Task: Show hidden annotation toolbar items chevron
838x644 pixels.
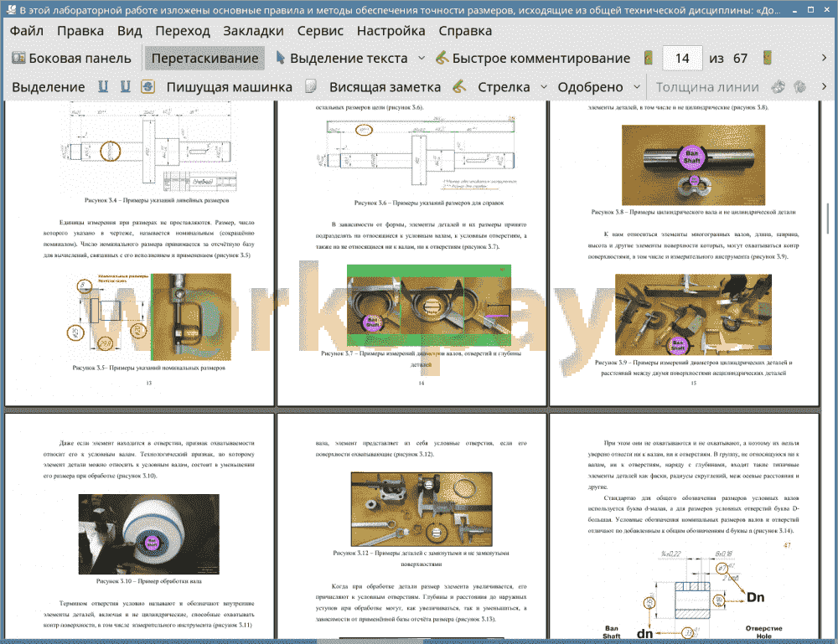Action: (824, 86)
